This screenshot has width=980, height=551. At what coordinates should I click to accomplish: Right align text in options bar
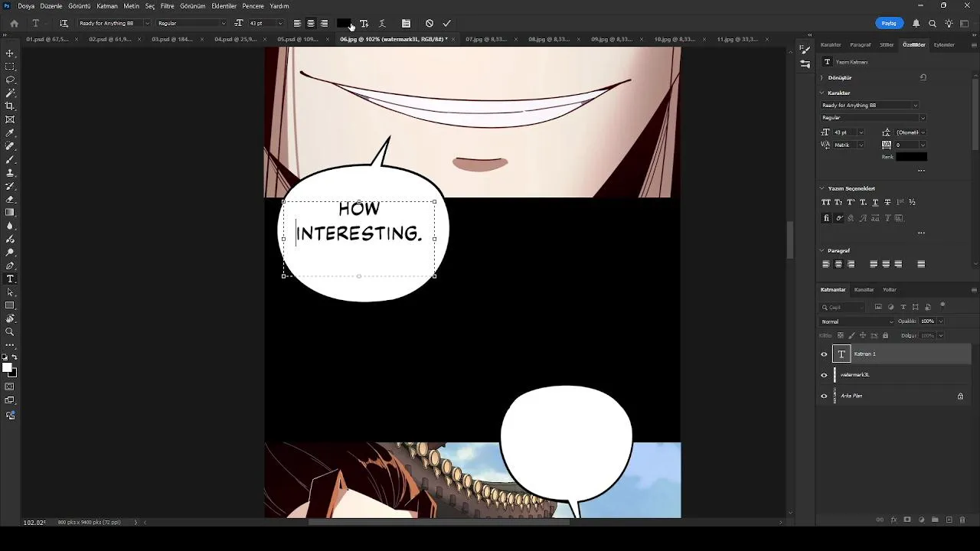pyautogui.click(x=325, y=24)
